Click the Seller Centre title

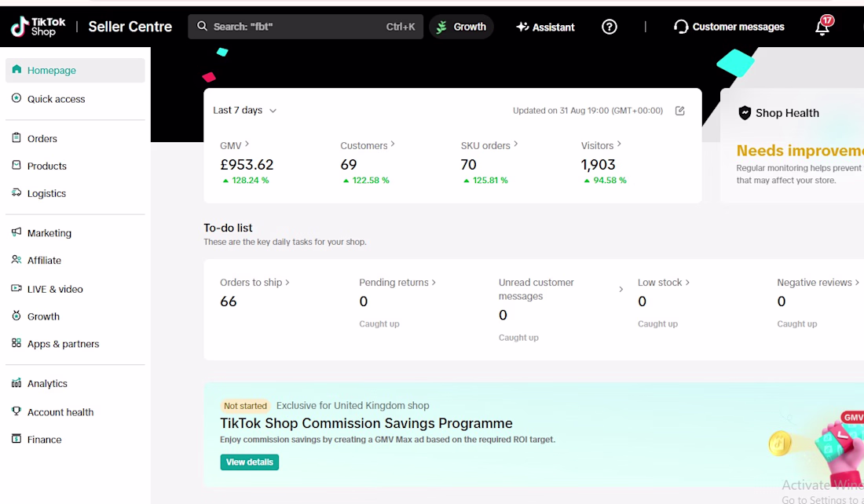pos(130,27)
